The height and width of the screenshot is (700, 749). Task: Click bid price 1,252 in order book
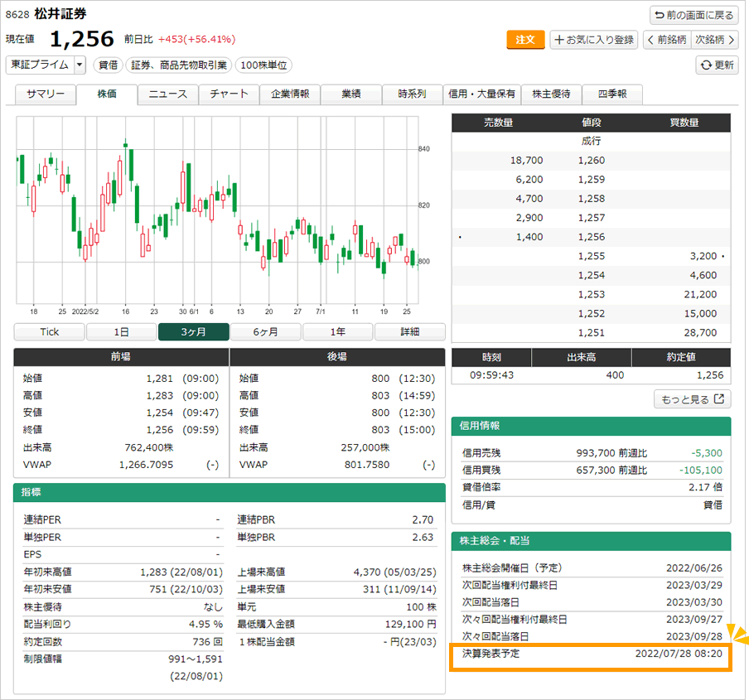[x=592, y=313]
